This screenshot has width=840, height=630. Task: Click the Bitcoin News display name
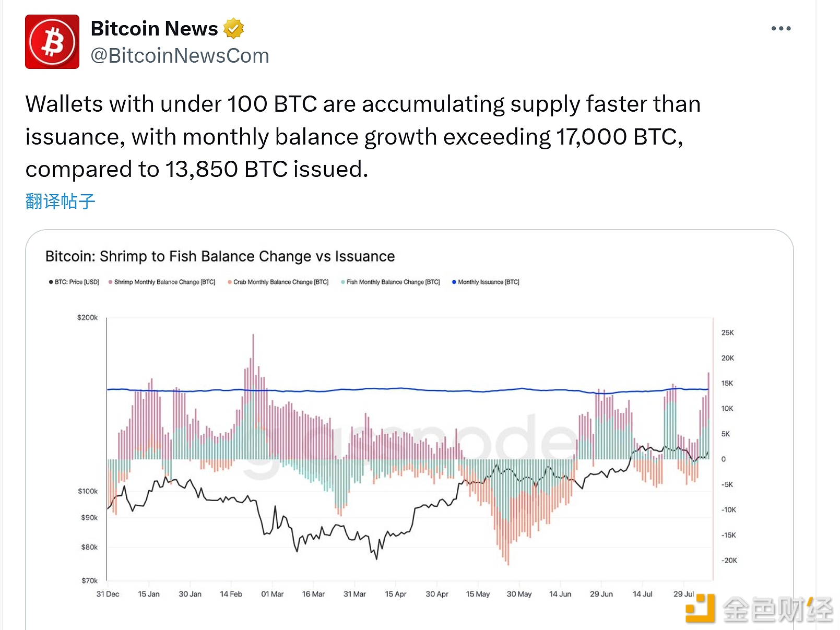pos(154,29)
